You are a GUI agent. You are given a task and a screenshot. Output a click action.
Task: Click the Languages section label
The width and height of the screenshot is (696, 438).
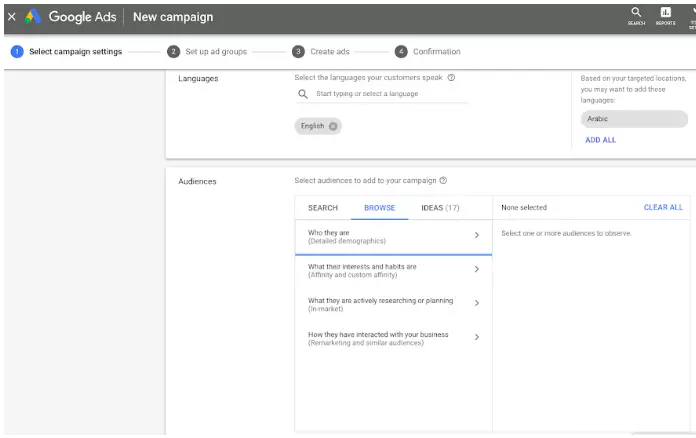pos(198,79)
